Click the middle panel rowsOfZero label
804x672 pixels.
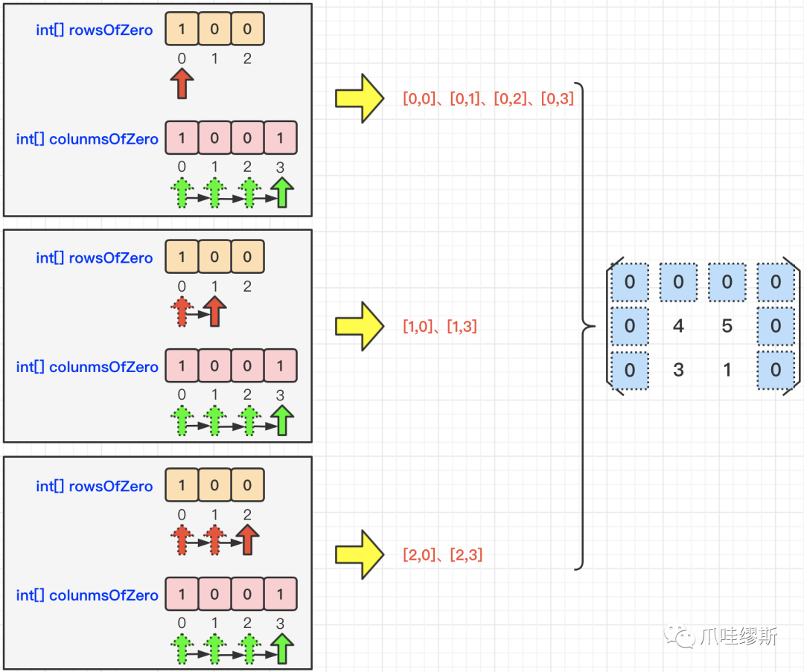[x=95, y=257]
